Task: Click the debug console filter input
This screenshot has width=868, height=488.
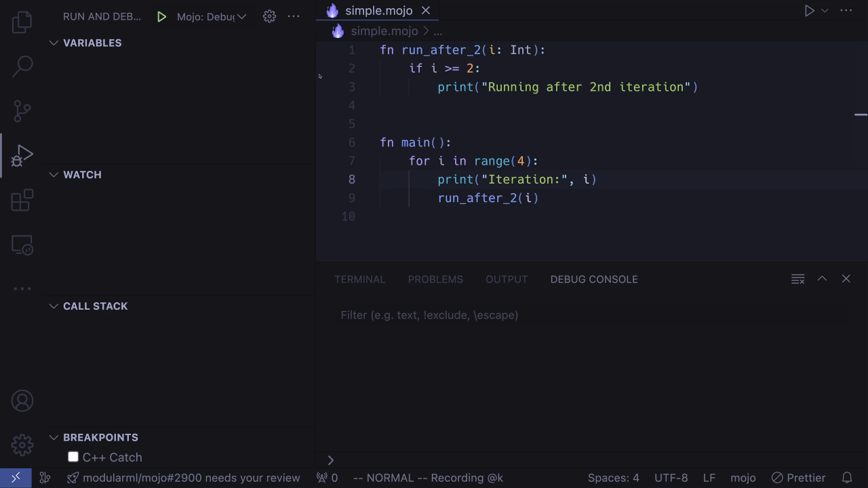Action: [591, 315]
